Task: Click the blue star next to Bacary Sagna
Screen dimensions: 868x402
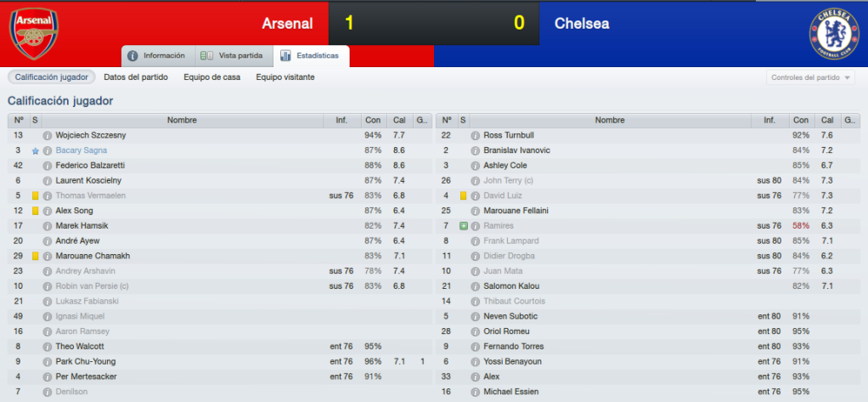Action: coord(36,150)
